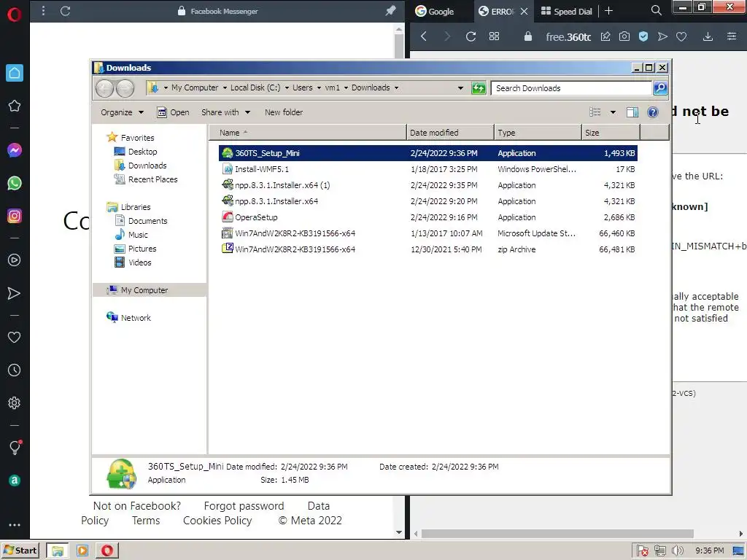Click Explorer help question mark icon
This screenshot has width=747, height=560.
(653, 112)
